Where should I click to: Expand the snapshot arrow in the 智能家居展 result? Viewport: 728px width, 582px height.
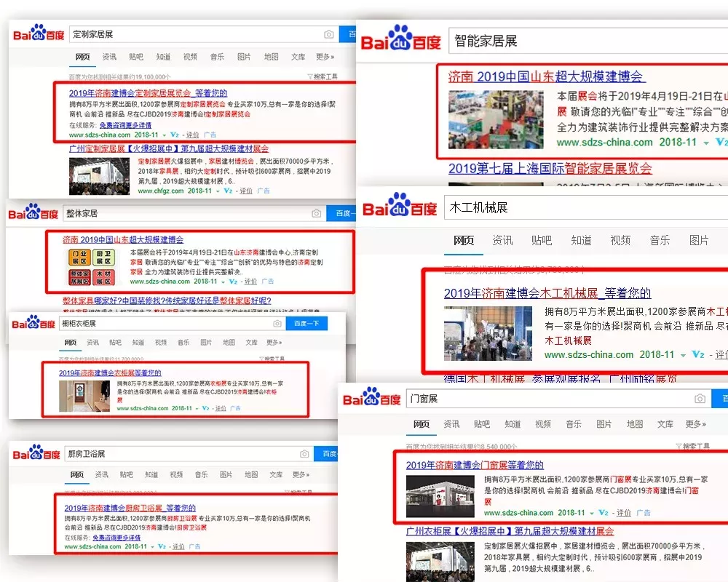[x=705, y=143]
